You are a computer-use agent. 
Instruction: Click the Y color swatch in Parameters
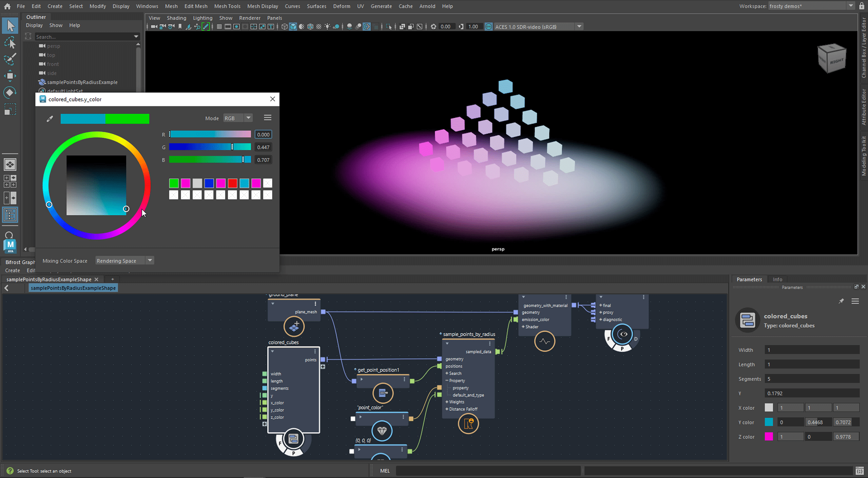(x=769, y=422)
